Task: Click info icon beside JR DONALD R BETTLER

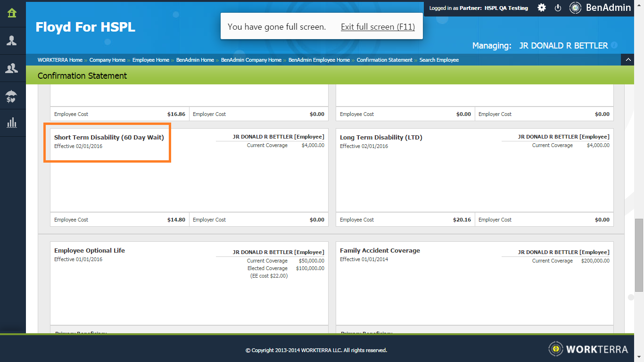Action: 614,46
